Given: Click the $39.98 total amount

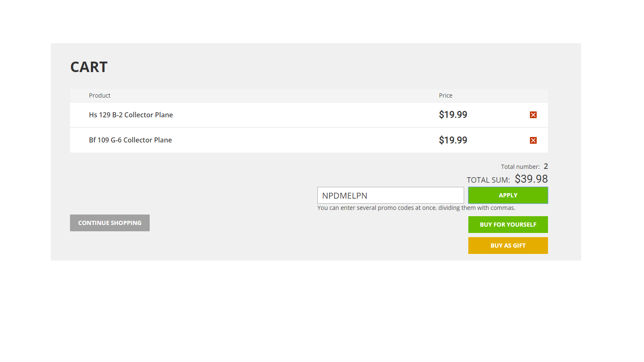Looking at the screenshot, I should 531,179.
